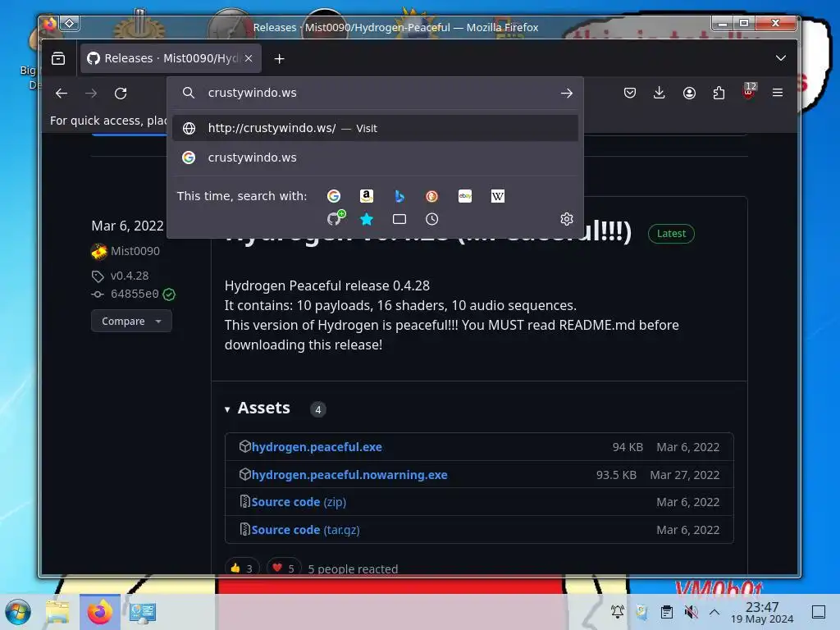Search in Bookmarks star icon
Viewport: 840px width, 630px height.
367,219
